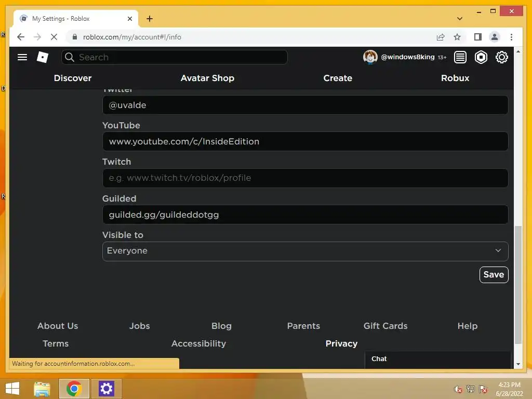The image size is (532, 399).
Task: Open the Accessibility footer link
Action: (x=198, y=343)
